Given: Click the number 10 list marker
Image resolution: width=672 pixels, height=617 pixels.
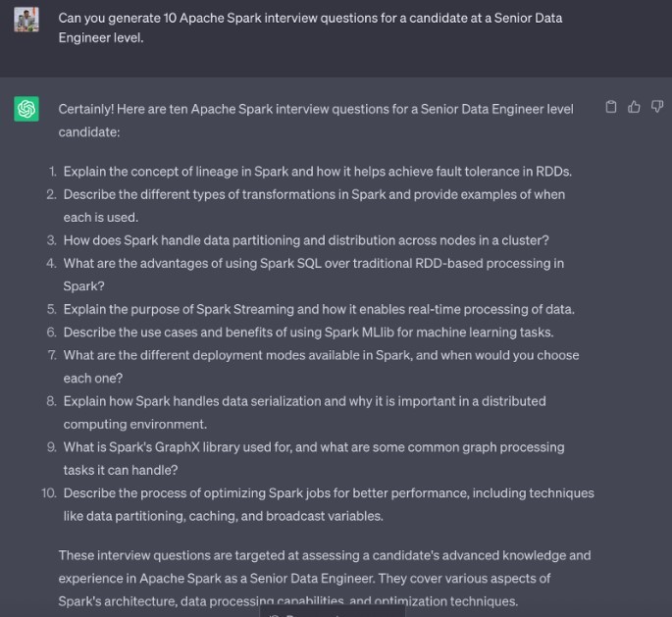Looking at the screenshot, I should point(49,492).
